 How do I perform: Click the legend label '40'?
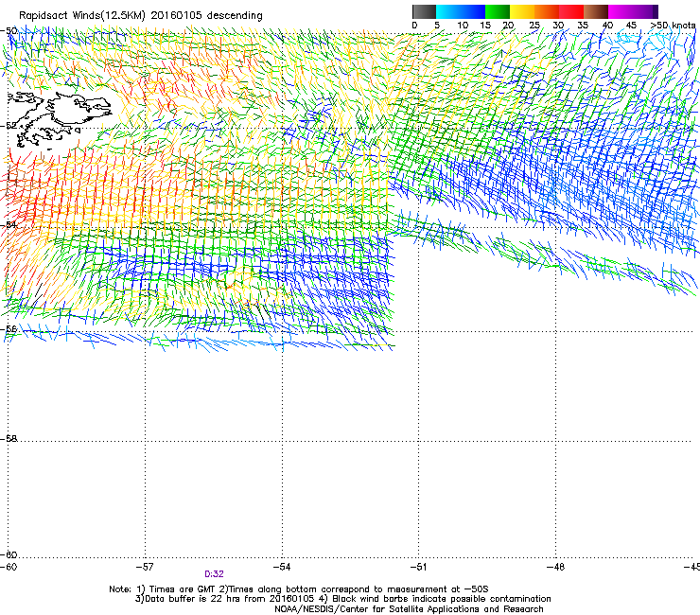(x=607, y=26)
